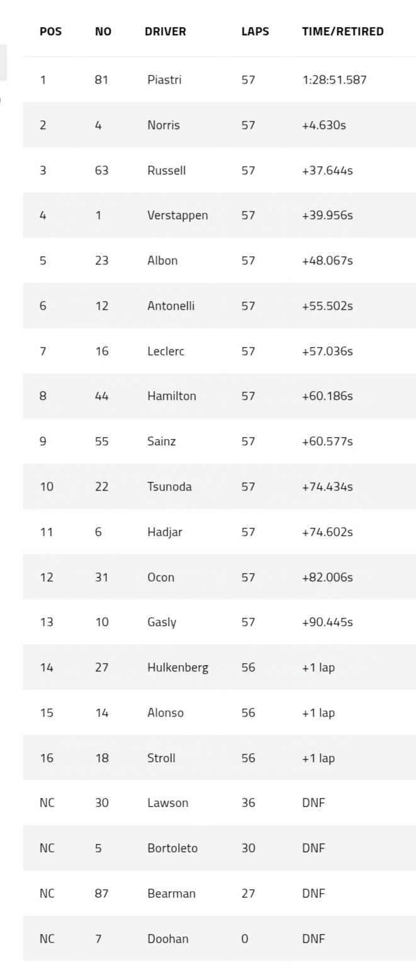Click on Albon's name
Image resolution: width=416 pixels, height=980 pixels.
[x=162, y=261]
